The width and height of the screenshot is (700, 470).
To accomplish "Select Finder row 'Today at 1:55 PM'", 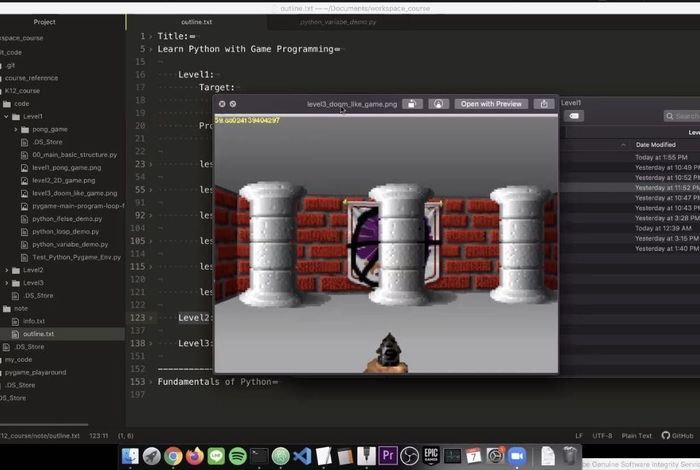I will (x=630, y=157).
